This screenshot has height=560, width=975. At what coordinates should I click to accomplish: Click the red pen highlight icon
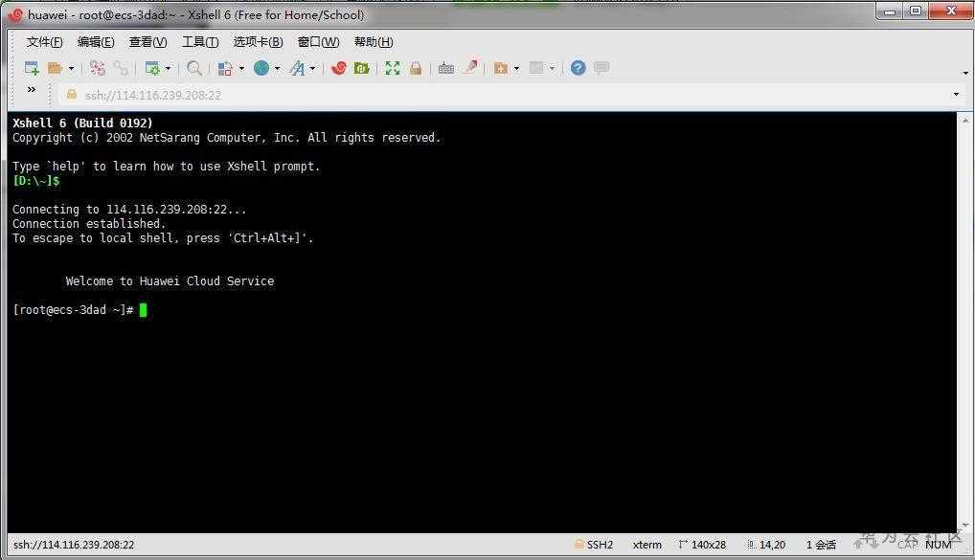[470, 67]
